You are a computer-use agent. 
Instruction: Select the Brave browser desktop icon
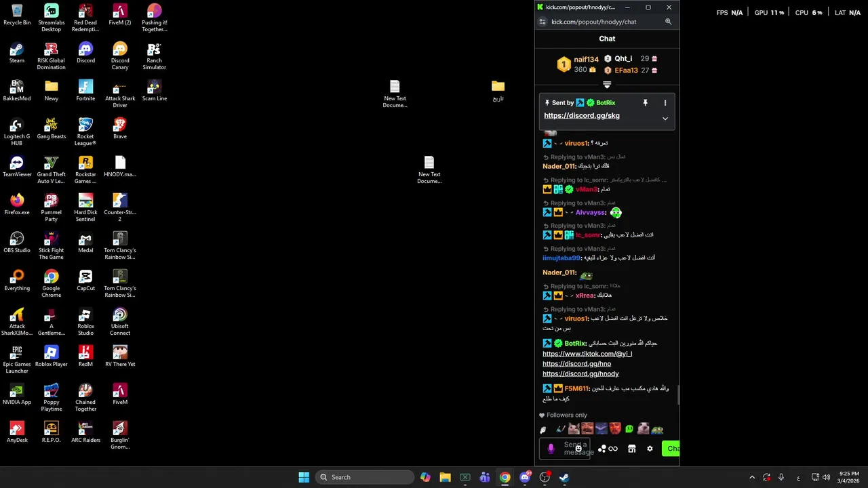tap(120, 129)
